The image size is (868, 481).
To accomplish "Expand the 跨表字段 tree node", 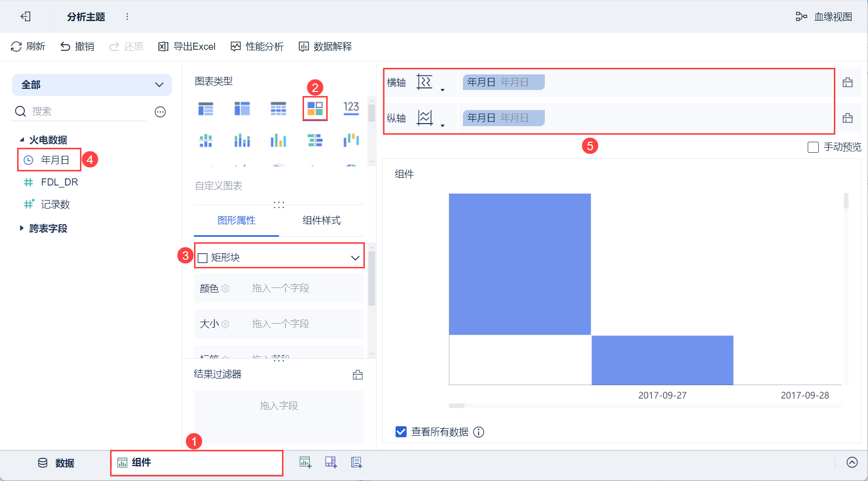I will (x=22, y=228).
